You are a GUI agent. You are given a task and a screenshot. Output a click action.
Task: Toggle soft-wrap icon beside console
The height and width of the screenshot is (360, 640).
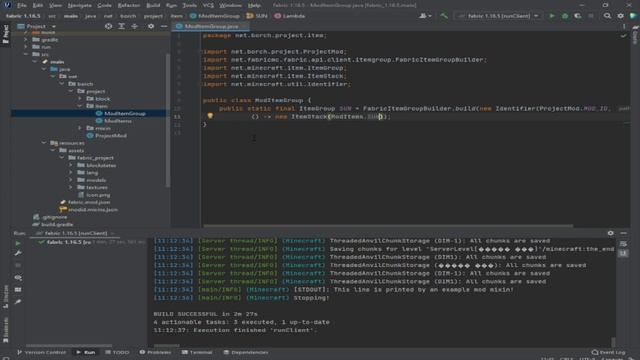pyautogui.click(x=623, y=244)
